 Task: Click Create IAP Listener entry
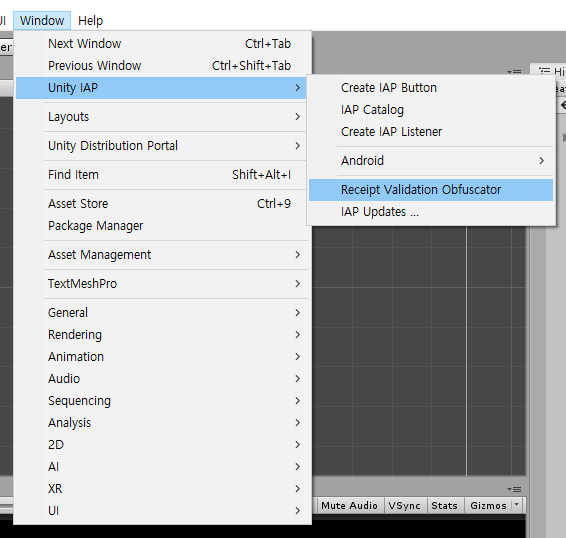tap(431, 132)
